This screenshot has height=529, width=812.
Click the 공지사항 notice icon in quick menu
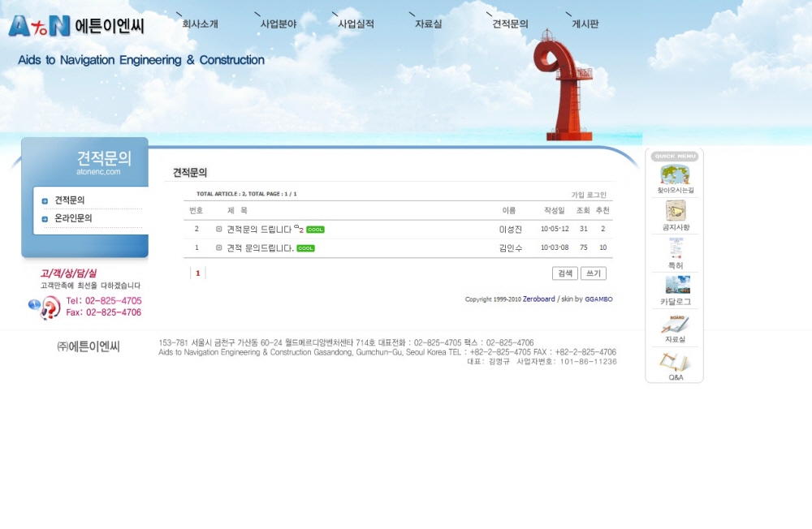coord(674,213)
